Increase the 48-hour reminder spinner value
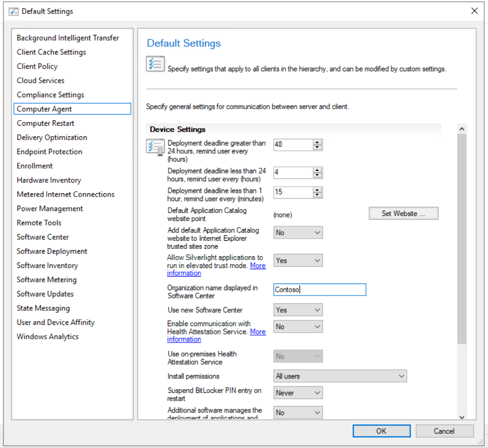This screenshot has width=488, height=448. point(317,142)
